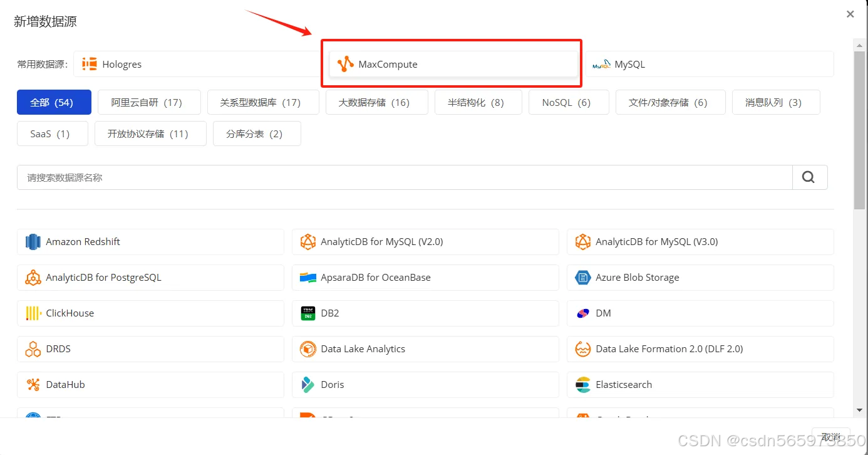This screenshot has height=455, width=868.
Task: Click the DRDS icon
Action: tap(33, 348)
